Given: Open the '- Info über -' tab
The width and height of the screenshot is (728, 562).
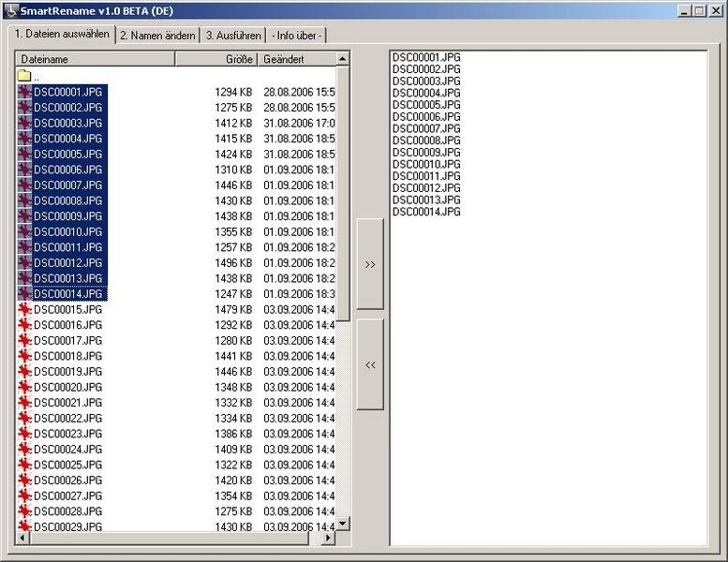Looking at the screenshot, I should (297, 36).
